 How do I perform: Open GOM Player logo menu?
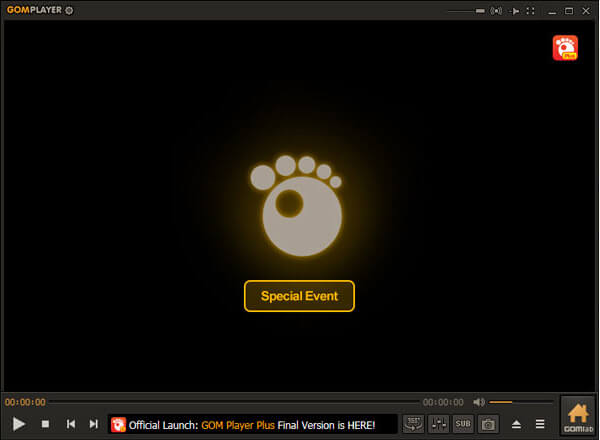[x=34, y=10]
